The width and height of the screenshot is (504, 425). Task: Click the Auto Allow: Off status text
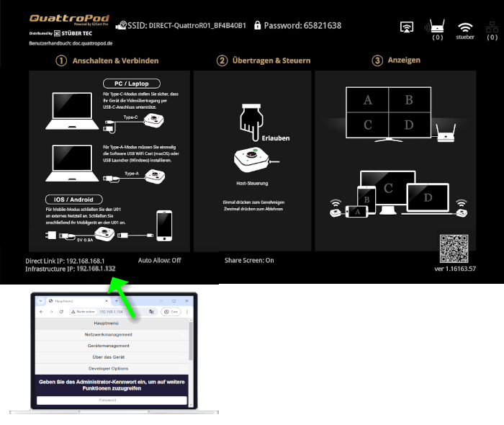(159, 260)
